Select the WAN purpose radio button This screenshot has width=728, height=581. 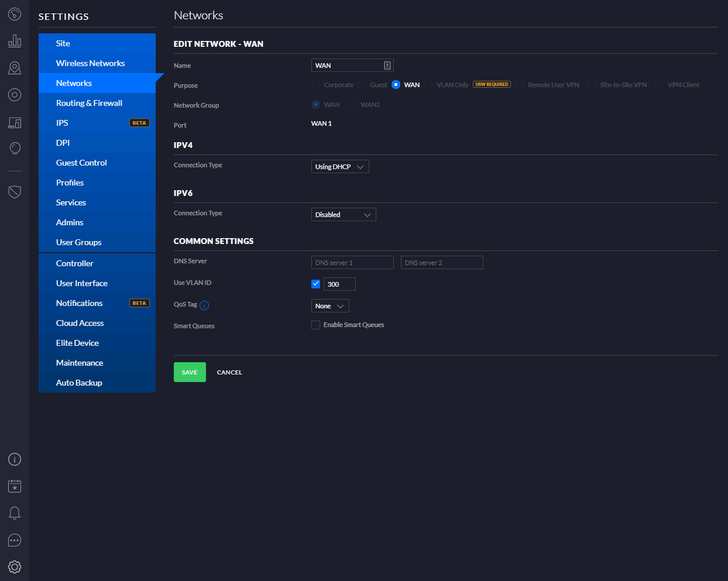396,85
